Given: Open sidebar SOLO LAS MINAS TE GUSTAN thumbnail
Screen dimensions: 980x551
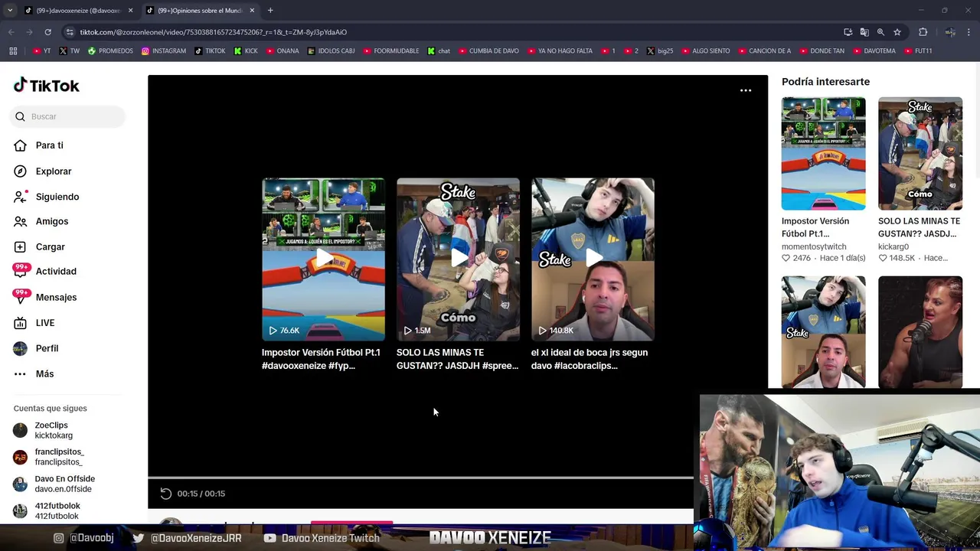Looking at the screenshot, I should pyautogui.click(x=920, y=153).
